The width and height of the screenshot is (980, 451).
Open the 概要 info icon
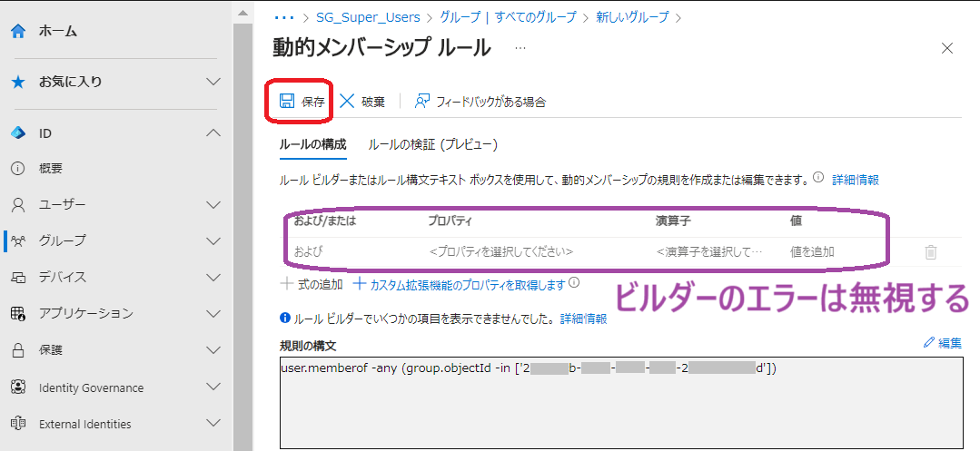(18, 169)
